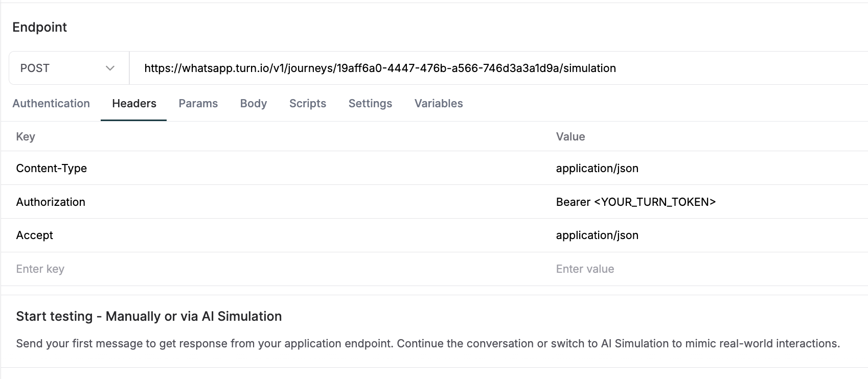Viewport: 868px width, 379px height.
Task: Open the Scripts tab
Action: (x=308, y=103)
